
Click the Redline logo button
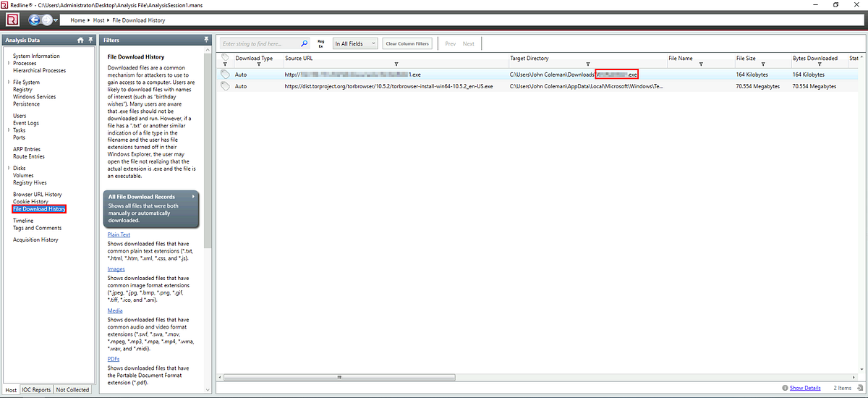pyautogui.click(x=12, y=20)
